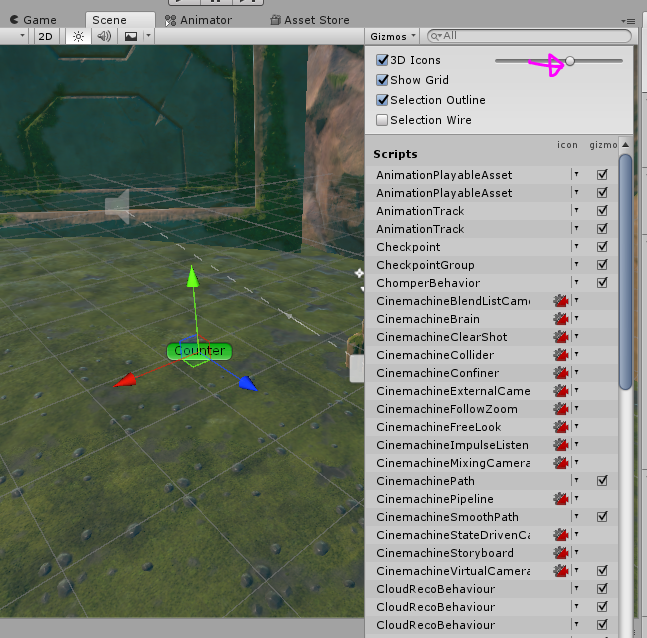The width and height of the screenshot is (647, 638).
Task: Open the CinemachineSmoothPath icon dropdown arrow
Action: pos(576,516)
